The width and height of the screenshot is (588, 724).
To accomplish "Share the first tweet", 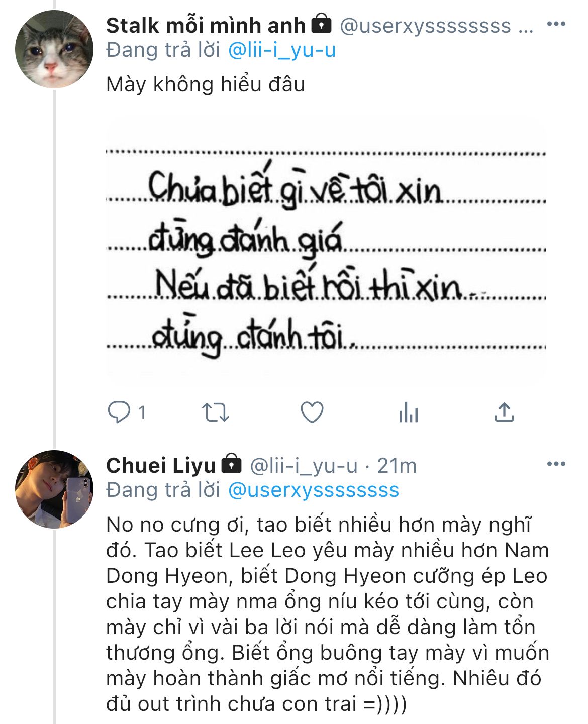I will [504, 412].
